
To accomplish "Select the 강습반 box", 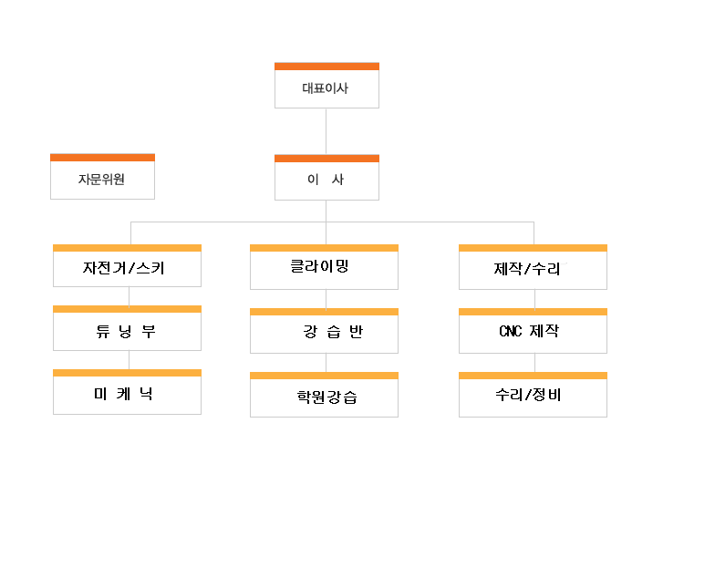I will tap(325, 331).
